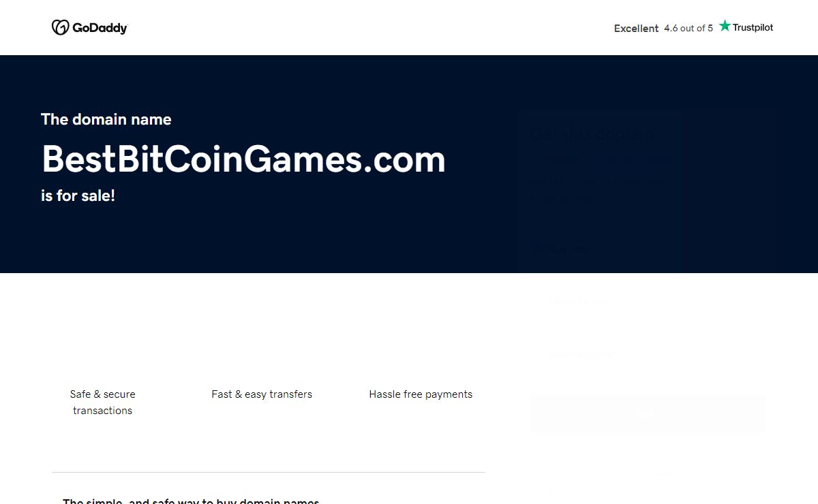Click 'simple and safe way to buy' heading
818x504 pixels.
[191, 501]
